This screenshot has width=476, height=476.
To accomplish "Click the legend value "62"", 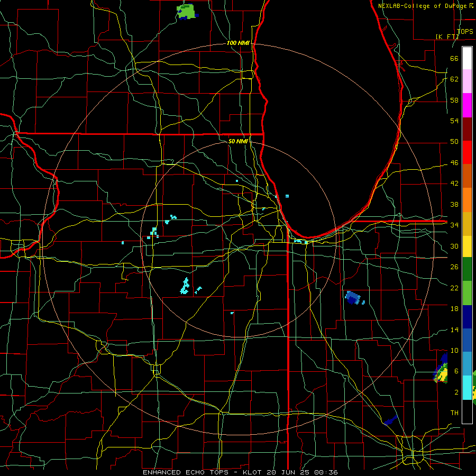I will (454, 79).
